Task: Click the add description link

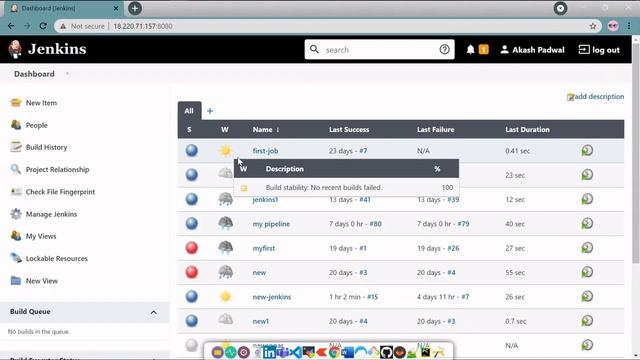Action: tap(596, 96)
